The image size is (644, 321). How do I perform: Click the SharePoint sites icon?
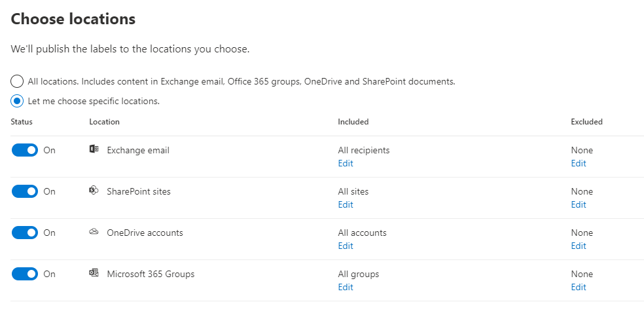pyautogui.click(x=94, y=191)
